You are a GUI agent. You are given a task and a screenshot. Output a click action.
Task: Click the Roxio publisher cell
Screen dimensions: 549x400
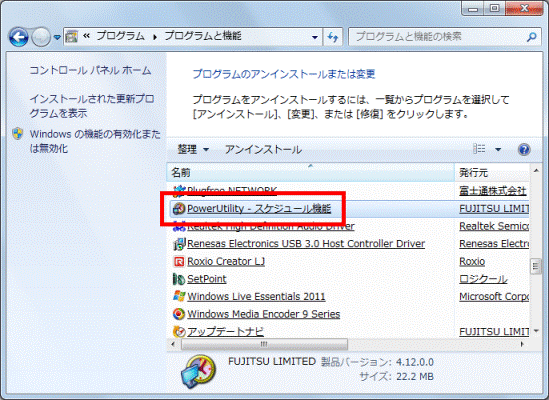point(472,261)
